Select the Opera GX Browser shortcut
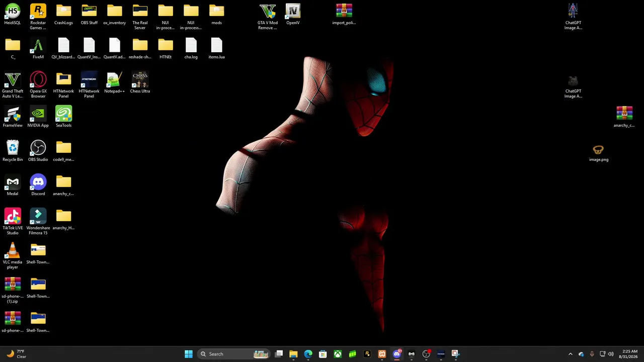This screenshot has width=644, height=362. (x=38, y=85)
